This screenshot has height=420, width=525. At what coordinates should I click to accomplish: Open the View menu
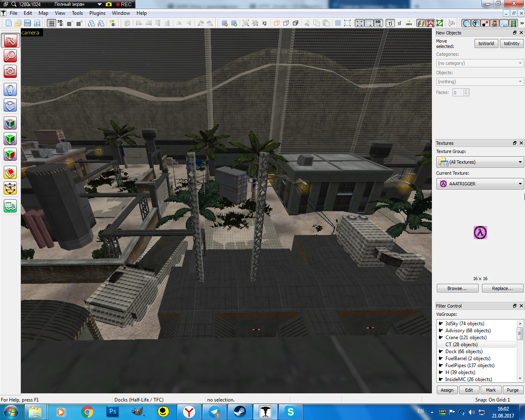point(60,13)
